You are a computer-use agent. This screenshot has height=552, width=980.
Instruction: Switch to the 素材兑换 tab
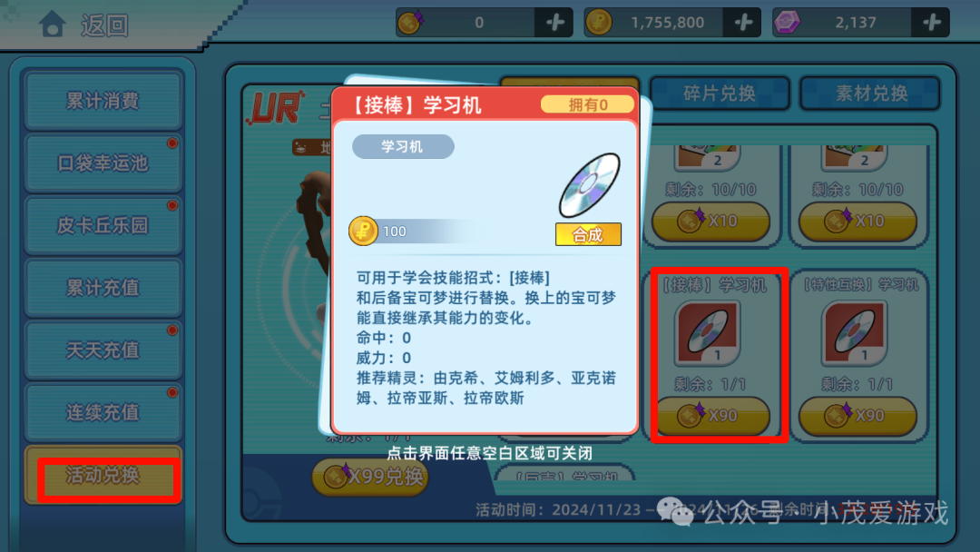(870, 94)
